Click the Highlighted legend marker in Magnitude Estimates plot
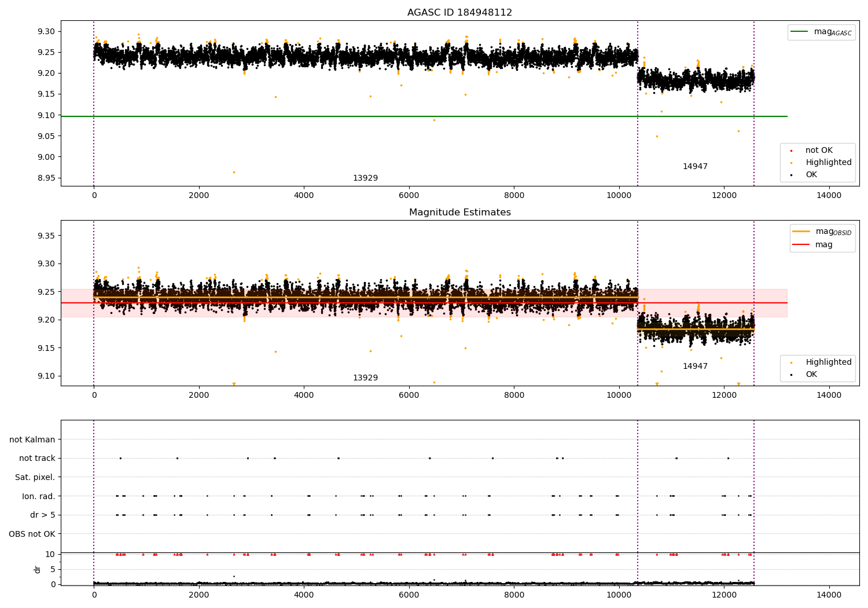 (791, 362)
